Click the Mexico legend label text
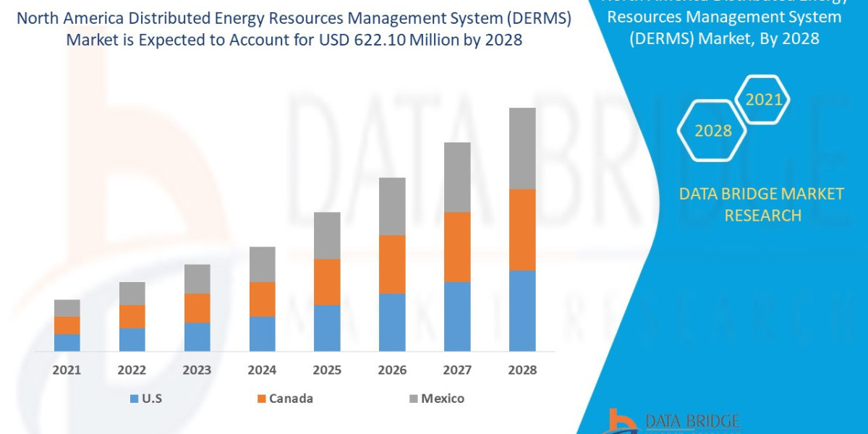 [443, 399]
